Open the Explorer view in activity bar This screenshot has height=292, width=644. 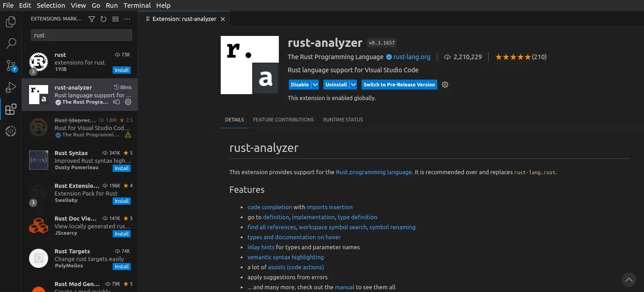click(x=11, y=22)
